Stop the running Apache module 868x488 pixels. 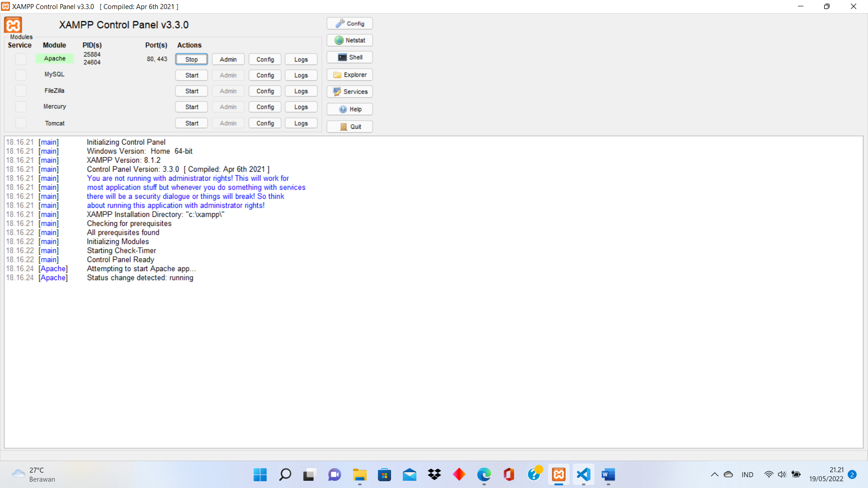(191, 59)
